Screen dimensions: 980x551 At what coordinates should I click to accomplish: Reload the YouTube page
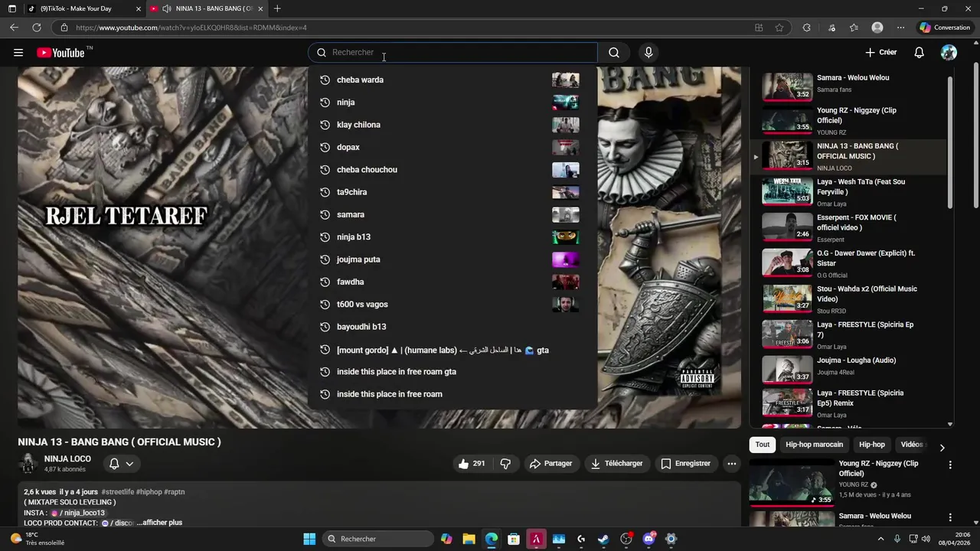pyautogui.click(x=36, y=28)
